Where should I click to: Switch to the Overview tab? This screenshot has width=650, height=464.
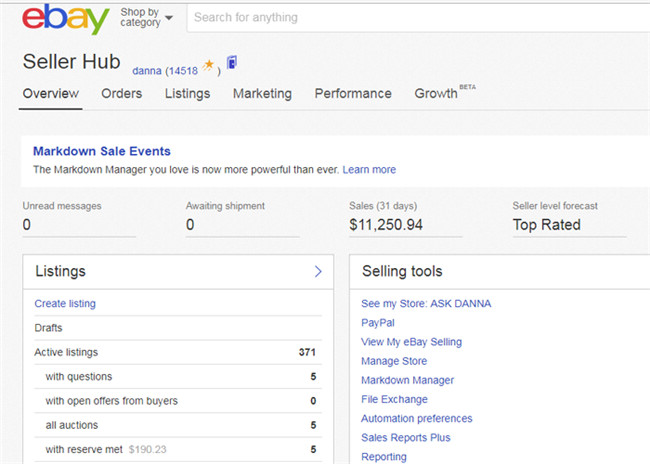[51, 93]
